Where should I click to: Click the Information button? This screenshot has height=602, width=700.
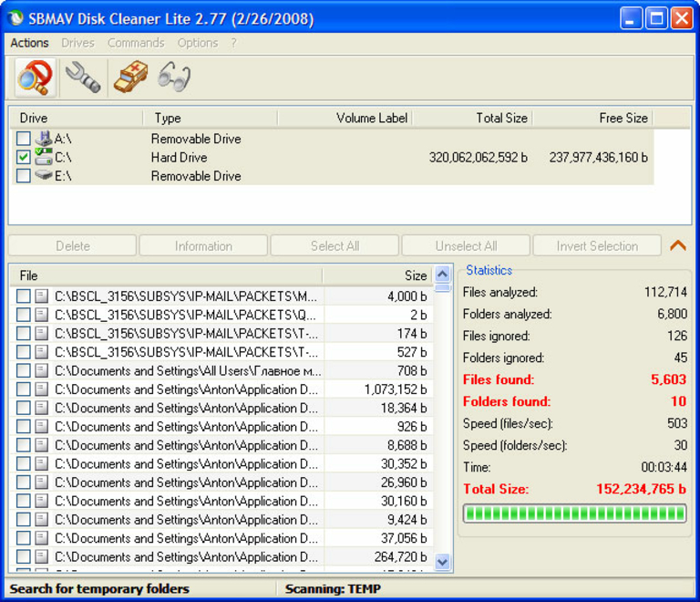(x=203, y=245)
